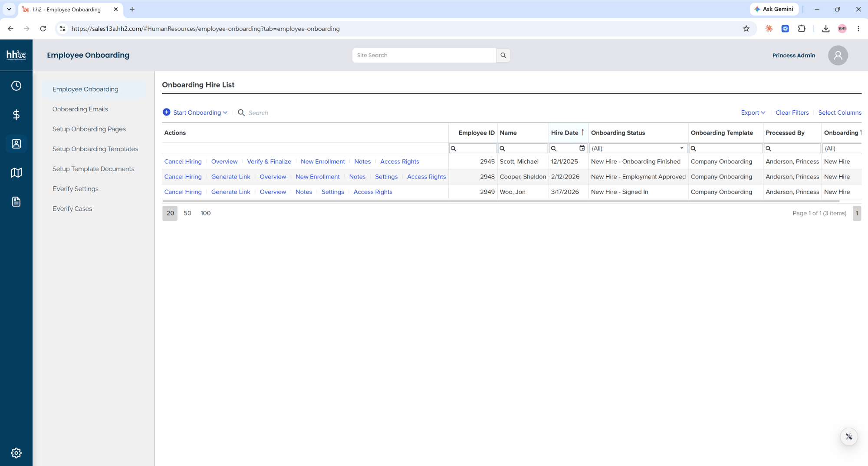This screenshot has height=466, width=868.
Task: Click the Name column filter field
Action: (523, 148)
